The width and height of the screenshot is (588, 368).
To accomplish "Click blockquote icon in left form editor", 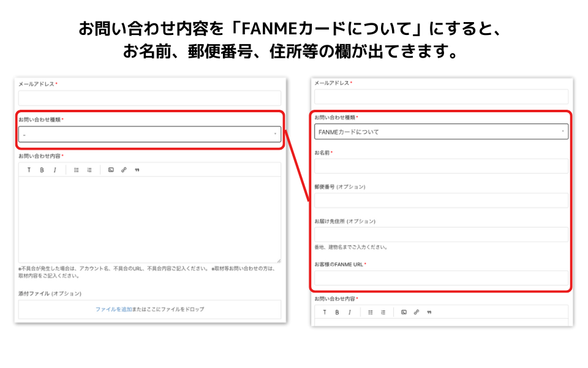I will click(x=137, y=170).
